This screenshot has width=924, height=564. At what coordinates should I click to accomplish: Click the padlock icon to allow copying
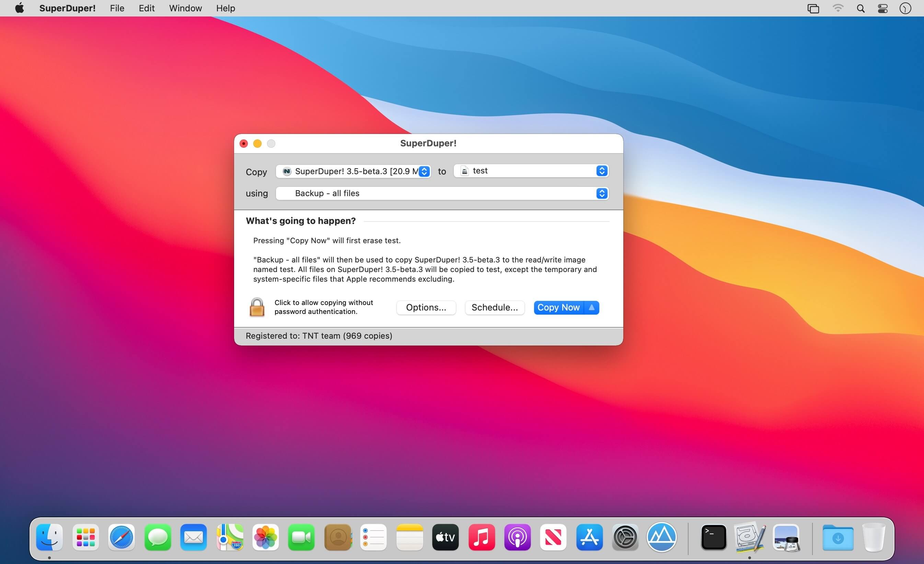[257, 307]
